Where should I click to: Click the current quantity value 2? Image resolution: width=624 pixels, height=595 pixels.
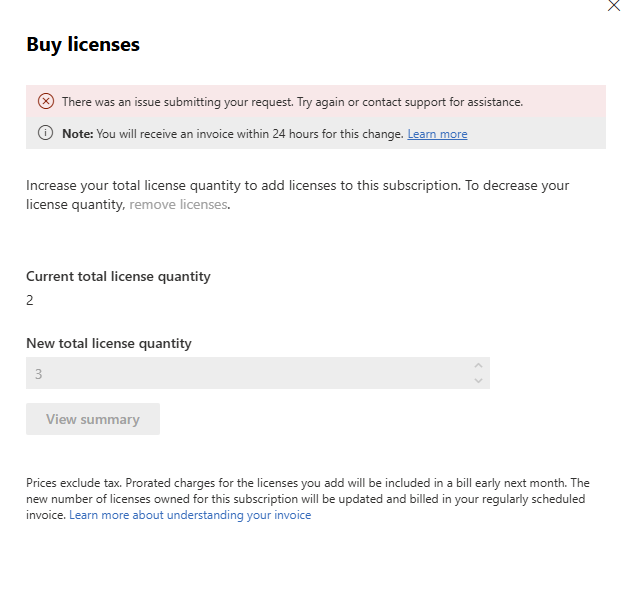tap(30, 300)
